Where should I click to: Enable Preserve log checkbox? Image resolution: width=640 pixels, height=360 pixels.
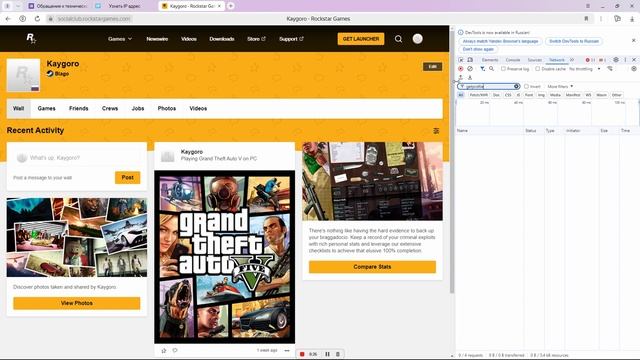click(x=503, y=69)
